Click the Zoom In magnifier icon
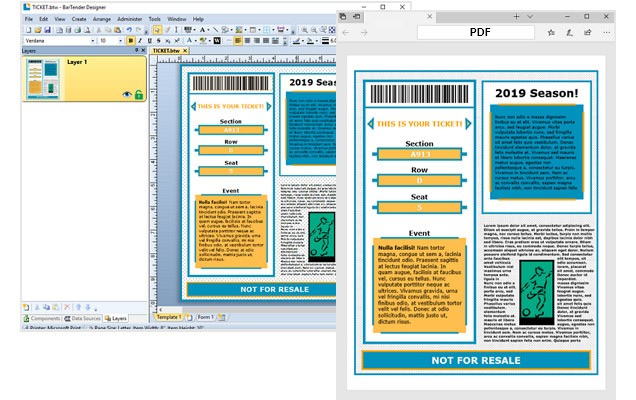The height and width of the screenshot is (400, 636). [302, 30]
